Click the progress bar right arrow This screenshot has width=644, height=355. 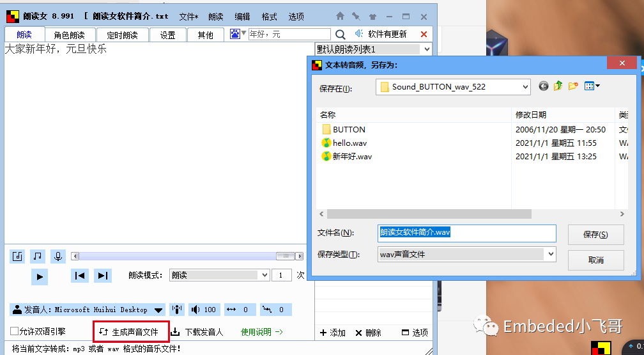click(300, 256)
